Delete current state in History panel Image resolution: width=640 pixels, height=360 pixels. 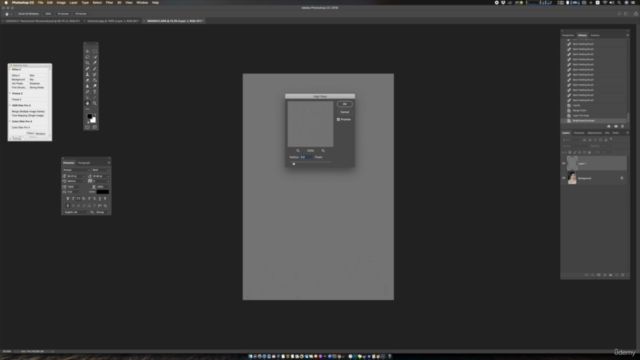tap(622, 127)
